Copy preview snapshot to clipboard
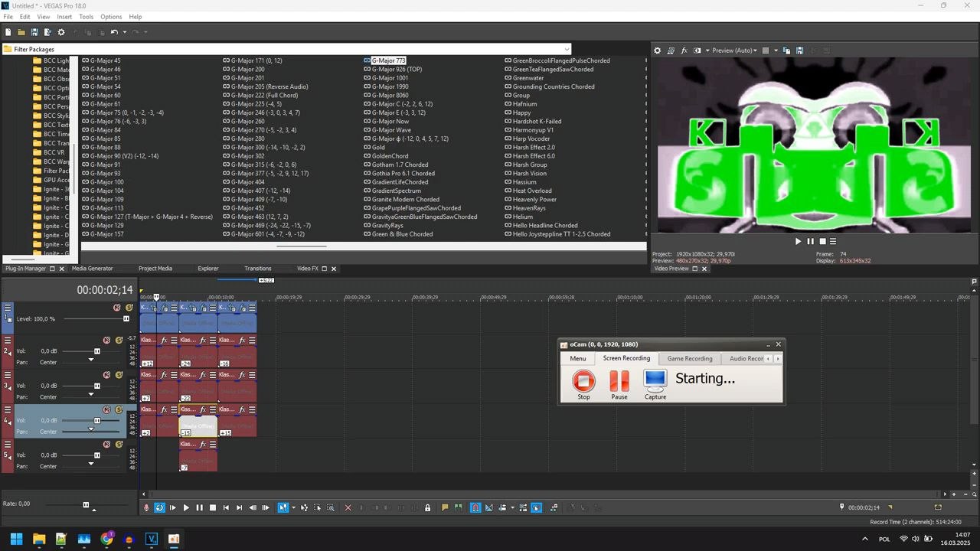 (x=786, y=51)
